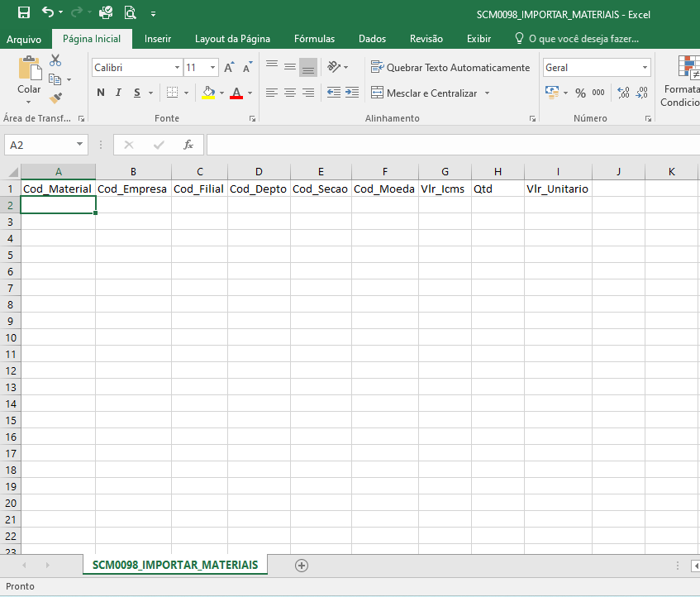The image size is (700, 597).
Task: Align text to middle icon
Action: click(290, 67)
